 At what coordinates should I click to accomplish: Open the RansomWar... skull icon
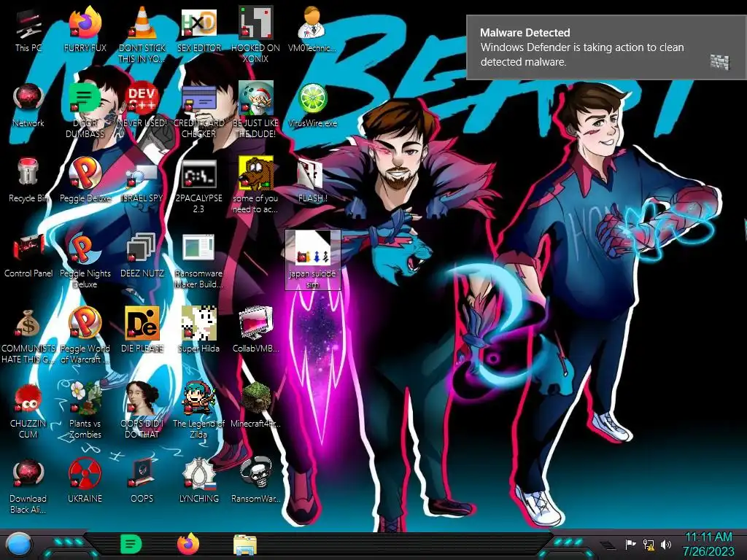pyautogui.click(x=255, y=472)
